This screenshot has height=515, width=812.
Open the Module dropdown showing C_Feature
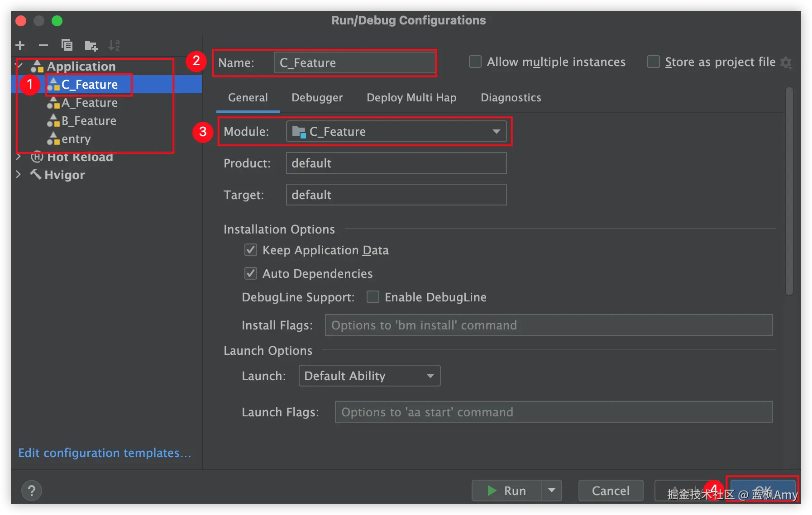pos(396,132)
